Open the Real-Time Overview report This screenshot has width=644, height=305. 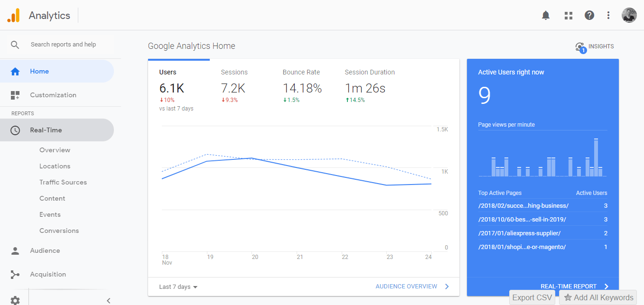coord(55,150)
